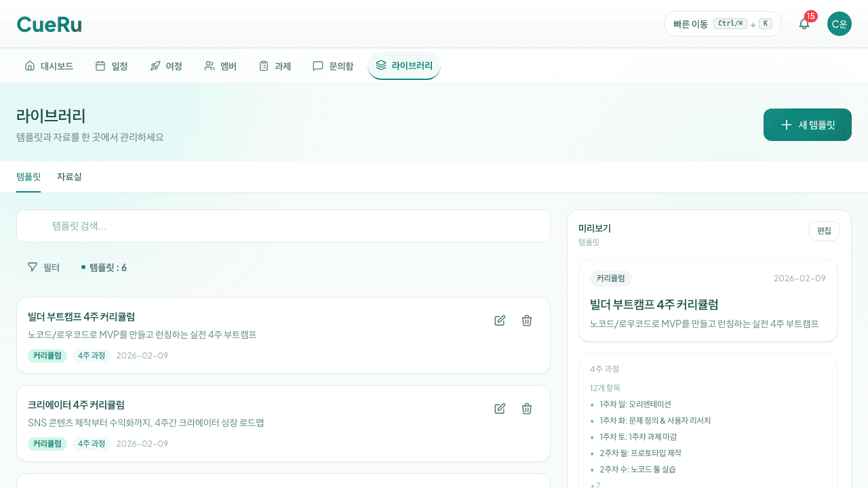This screenshot has width=868, height=488.
Task: Select the 라이브러리 navigation item
Action: [x=404, y=65]
